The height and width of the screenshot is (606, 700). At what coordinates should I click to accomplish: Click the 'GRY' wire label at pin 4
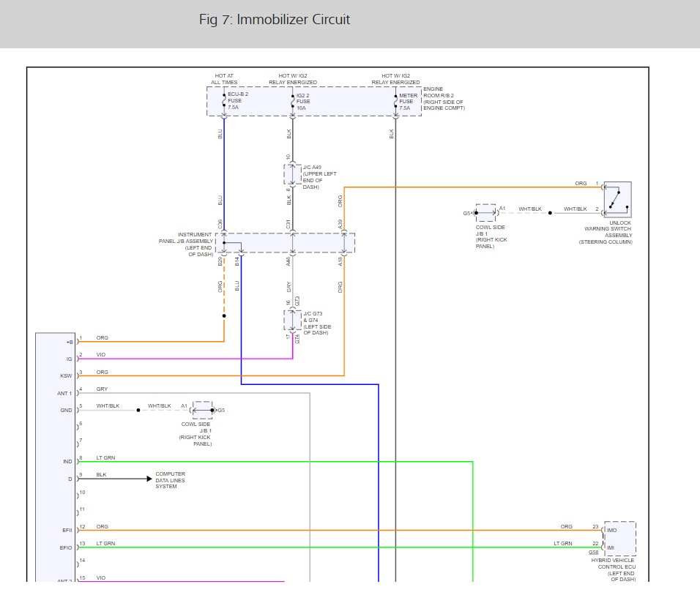102,389
